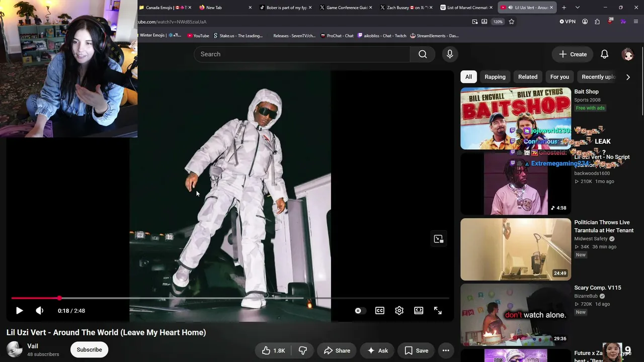Subscribe to the Vail channel
Viewport: 644px width, 362px height.
89,349
